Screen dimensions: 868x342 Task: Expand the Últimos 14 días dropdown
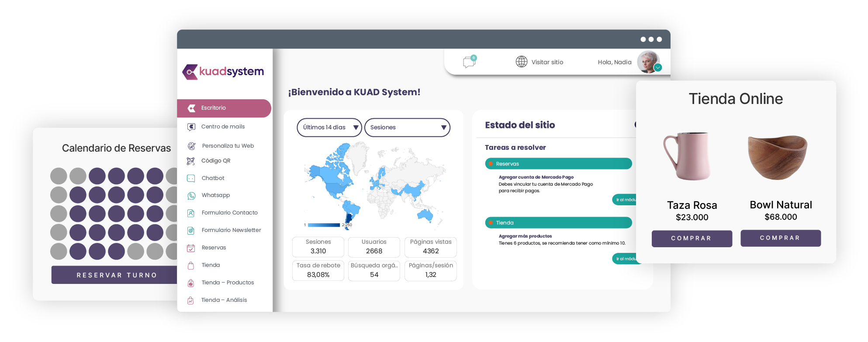click(x=329, y=128)
